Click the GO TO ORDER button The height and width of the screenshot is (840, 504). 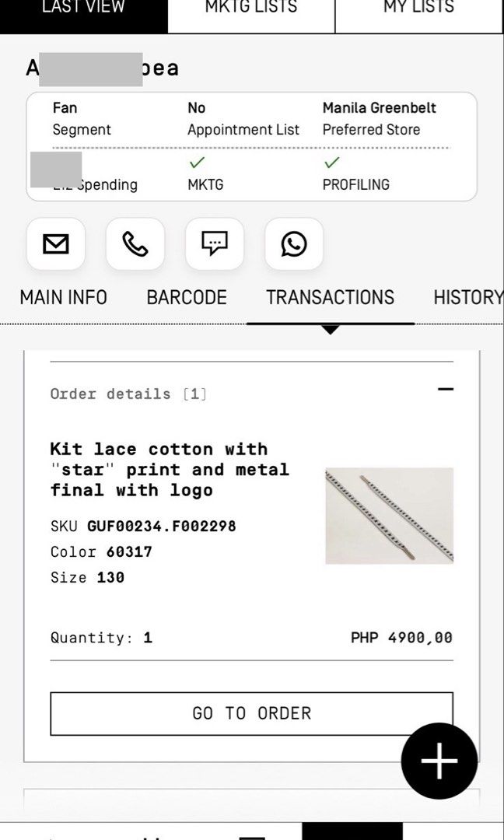tap(252, 713)
